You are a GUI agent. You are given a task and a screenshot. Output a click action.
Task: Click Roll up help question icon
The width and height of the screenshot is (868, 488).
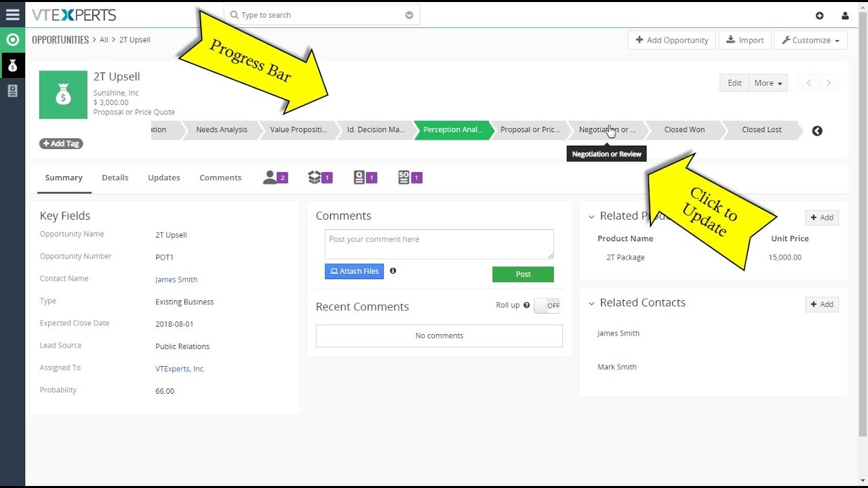[526, 305]
